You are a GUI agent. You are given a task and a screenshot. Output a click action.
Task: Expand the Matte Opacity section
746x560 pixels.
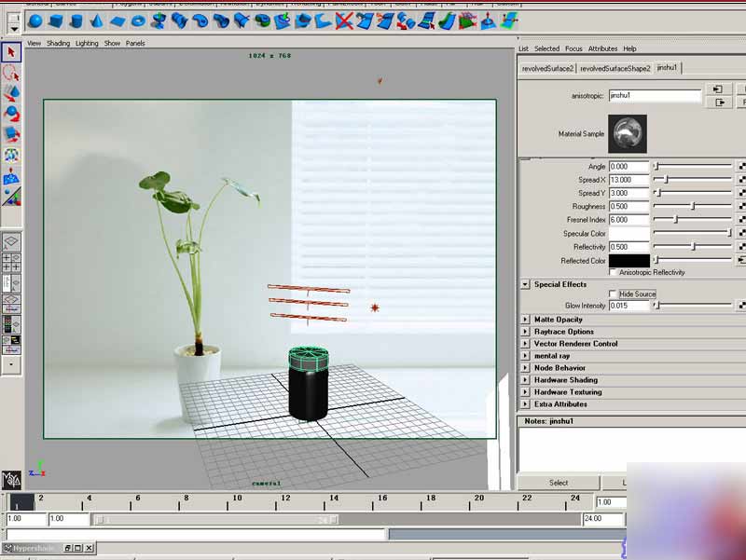point(525,320)
